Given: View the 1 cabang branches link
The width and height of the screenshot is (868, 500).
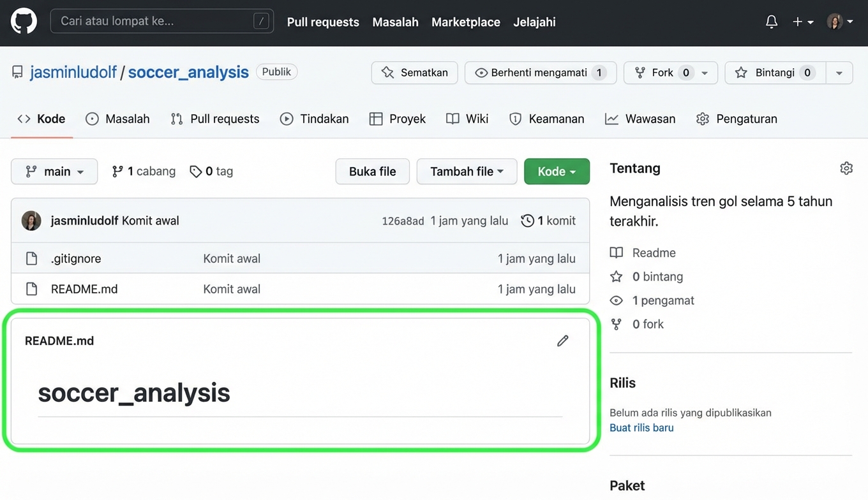Looking at the screenshot, I should pyautogui.click(x=144, y=172).
